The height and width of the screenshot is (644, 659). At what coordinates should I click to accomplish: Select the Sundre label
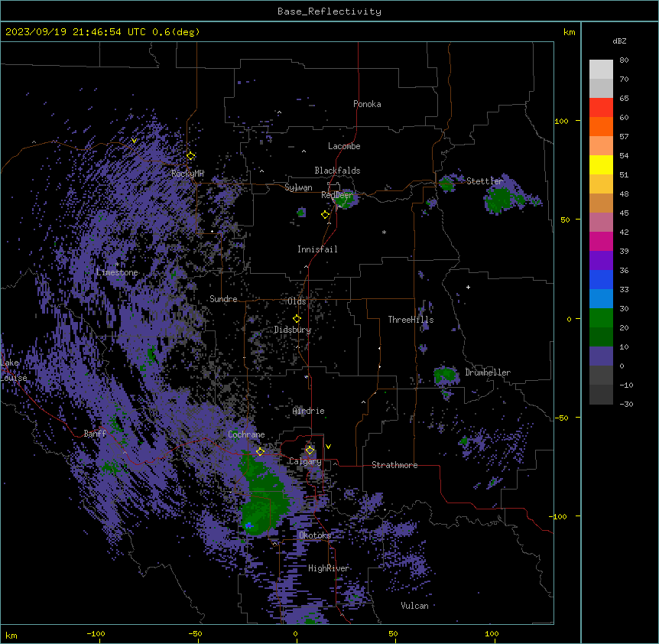pyautogui.click(x=223, y=299)
